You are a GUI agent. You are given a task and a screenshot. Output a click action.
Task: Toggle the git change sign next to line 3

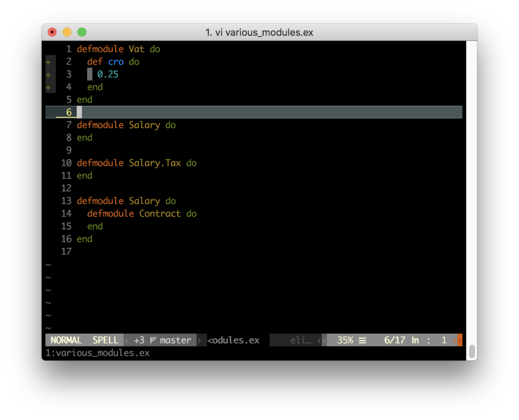pos(49,74)
